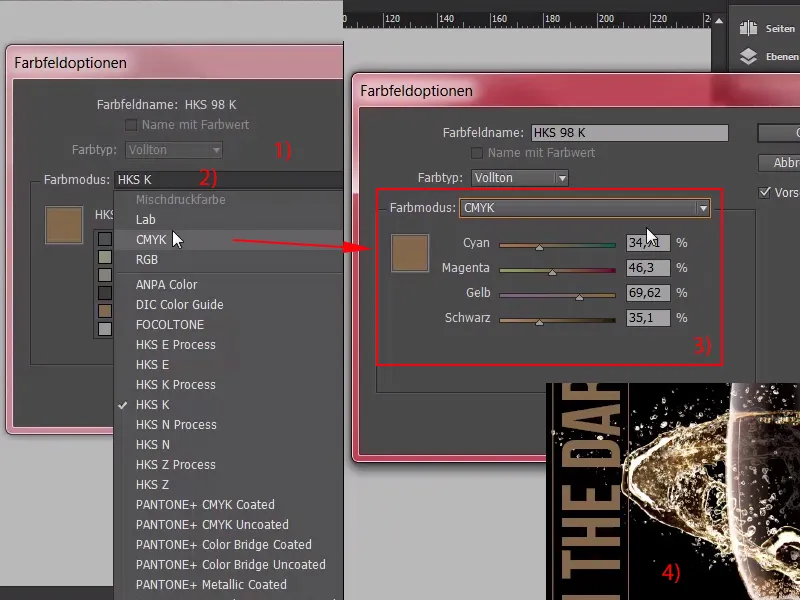Click the Cyan percentage value field
The width and height of the screenshot is (800, 600).
click(x=648, y=243)
